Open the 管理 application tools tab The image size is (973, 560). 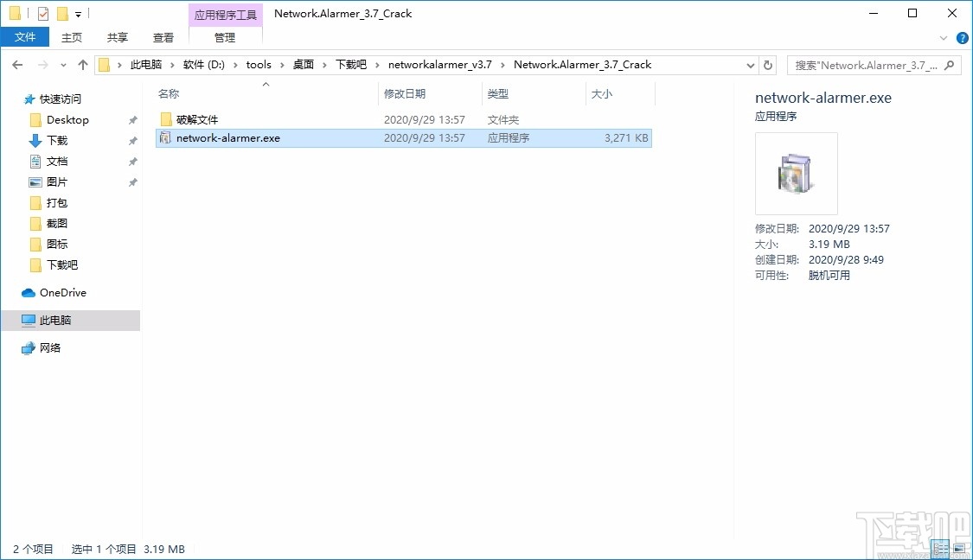pyautogui.click(x=225, y=37)
